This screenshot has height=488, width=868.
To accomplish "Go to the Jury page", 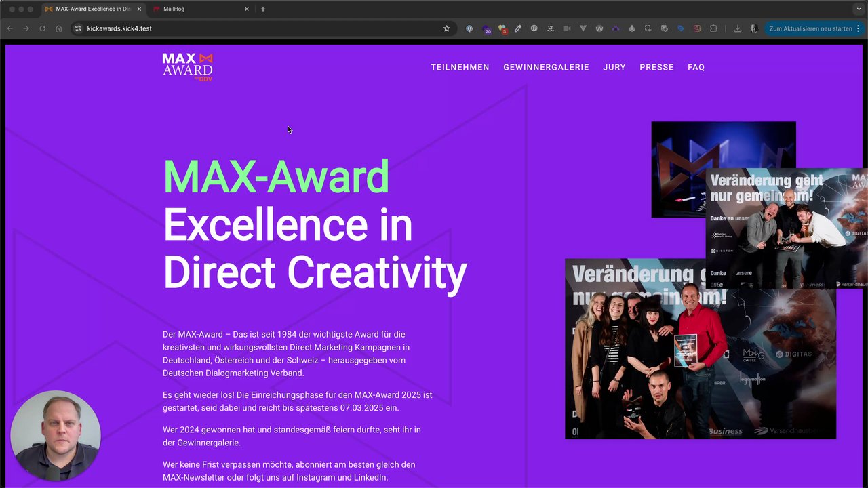I will point(614,67).
